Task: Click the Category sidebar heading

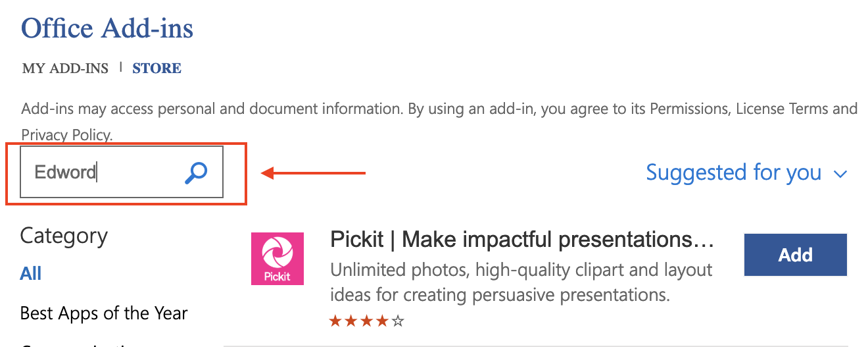Action: (x=64, y=236)
